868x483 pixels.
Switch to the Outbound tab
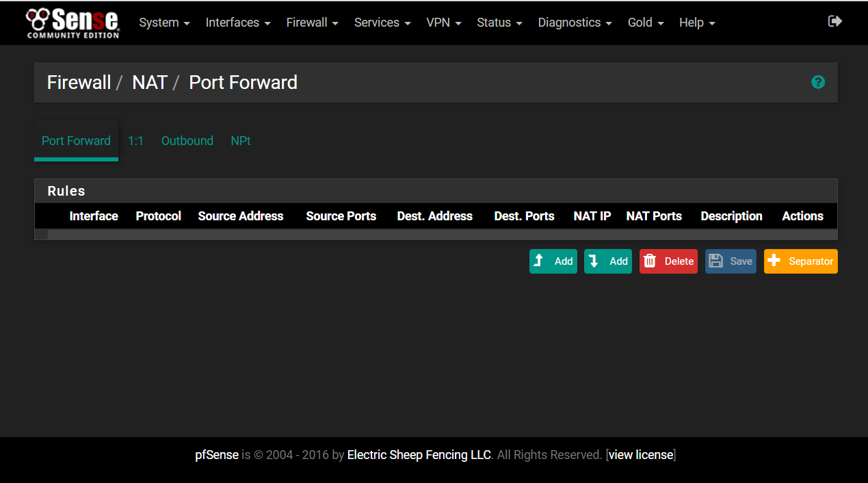[x=187, y=141]
